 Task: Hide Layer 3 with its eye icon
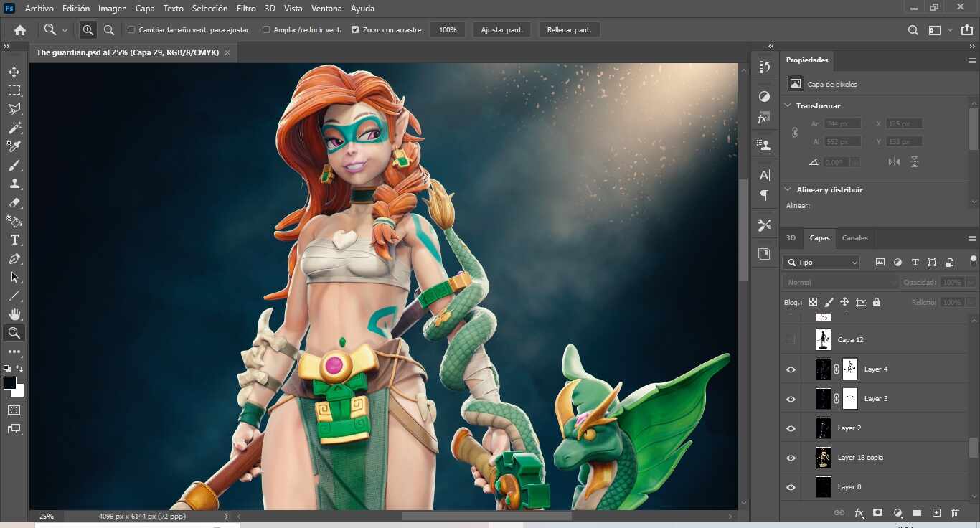[791, 399]
